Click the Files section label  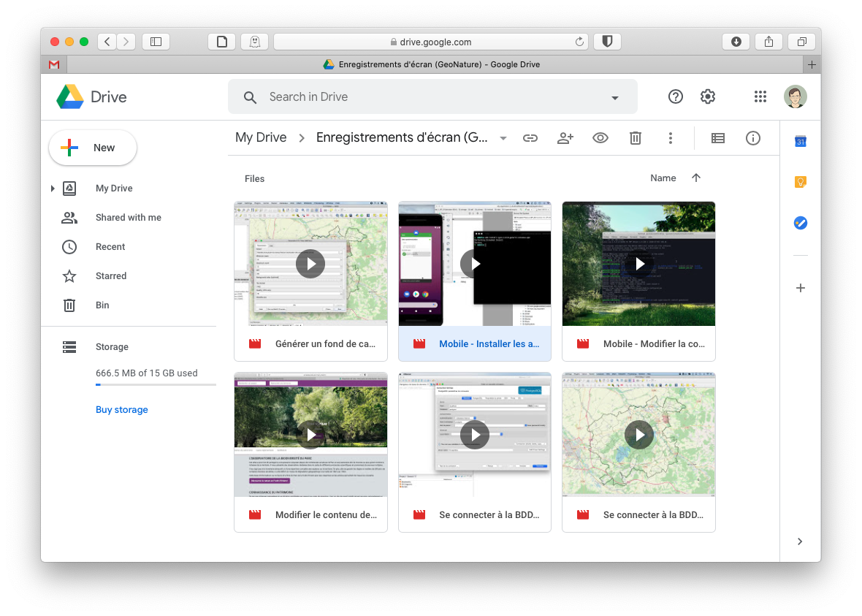(254, 179)
